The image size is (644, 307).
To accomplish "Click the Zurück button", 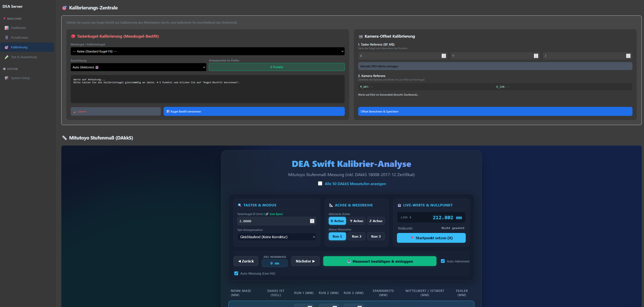I will [x=246, y=261].
